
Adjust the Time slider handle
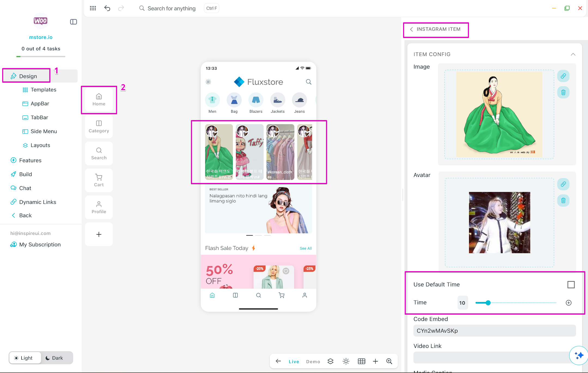click(488, 303)
